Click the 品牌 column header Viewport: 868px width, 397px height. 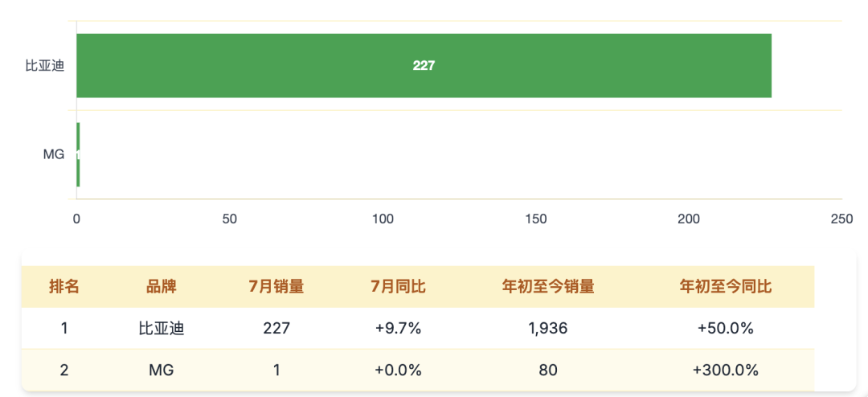pos(161,287)
